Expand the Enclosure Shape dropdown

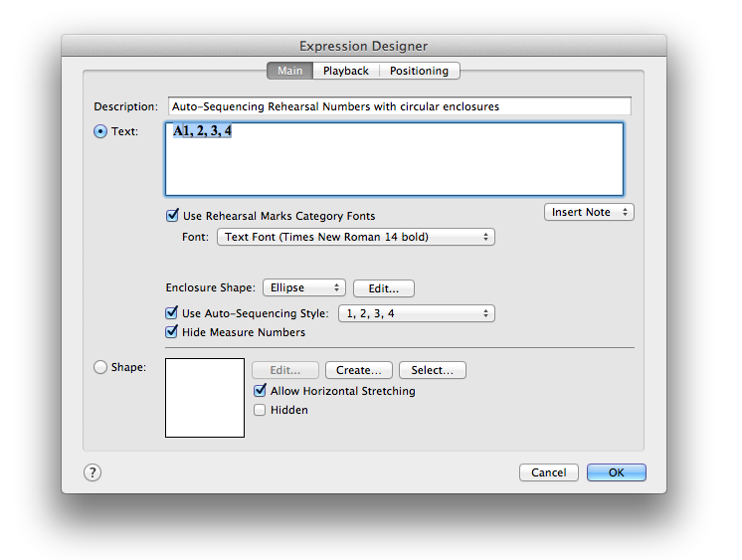303,287
